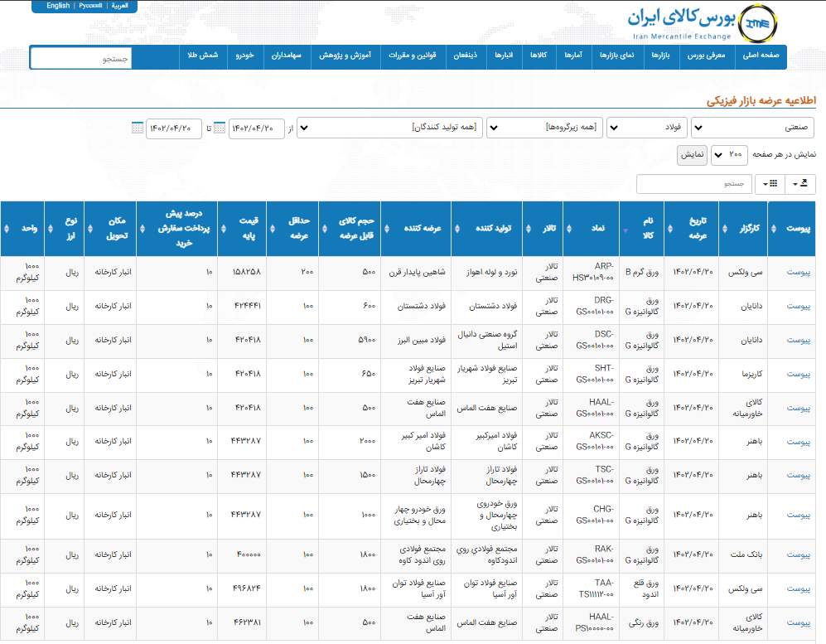
Task: Open the شمش طلا menu item
Action: [x=203, y=56]
